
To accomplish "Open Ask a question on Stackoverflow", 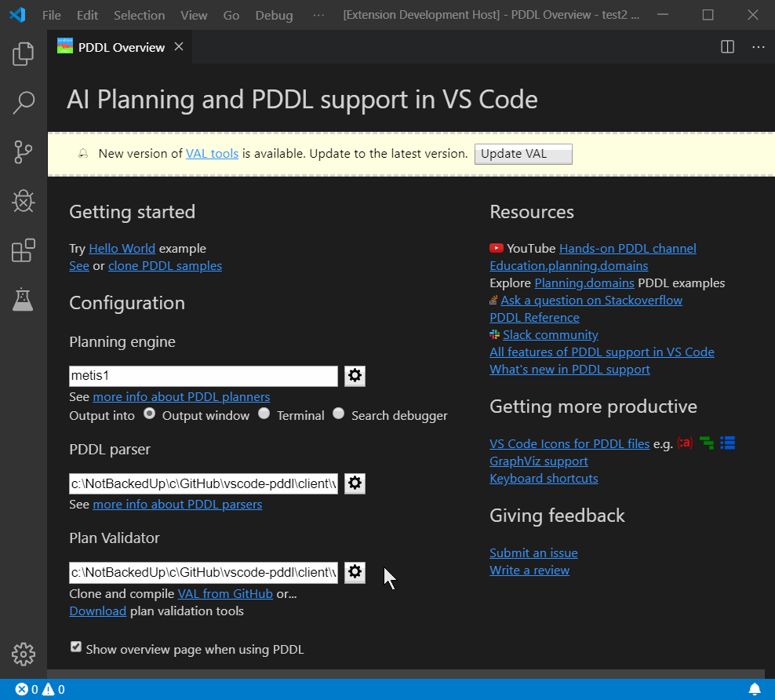I will 591,300.
